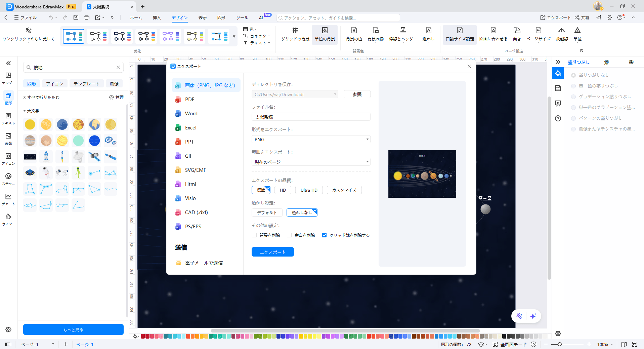The width and height of the screenshot is (644, 349).
Task: Uncheck グリッド線を削除する
Action: pos(324,235)
